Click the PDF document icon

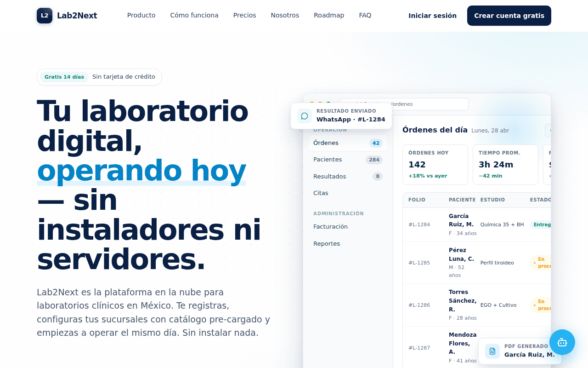[492, 351]
